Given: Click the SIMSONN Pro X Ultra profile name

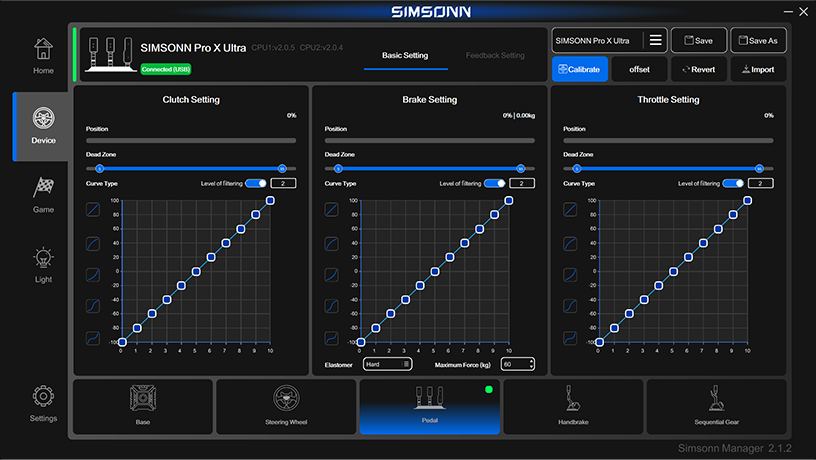Looking at the screenshot, I should click(x=593, y=41).
